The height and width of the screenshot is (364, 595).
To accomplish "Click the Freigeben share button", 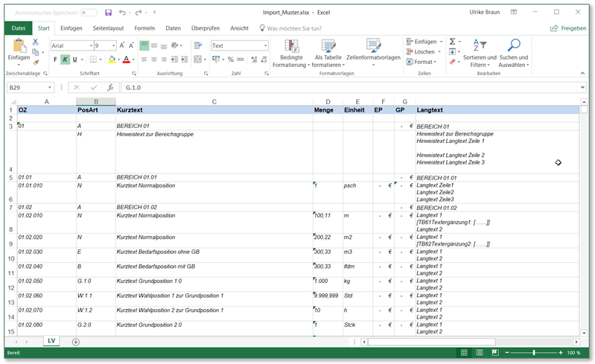I will [567, 28].
